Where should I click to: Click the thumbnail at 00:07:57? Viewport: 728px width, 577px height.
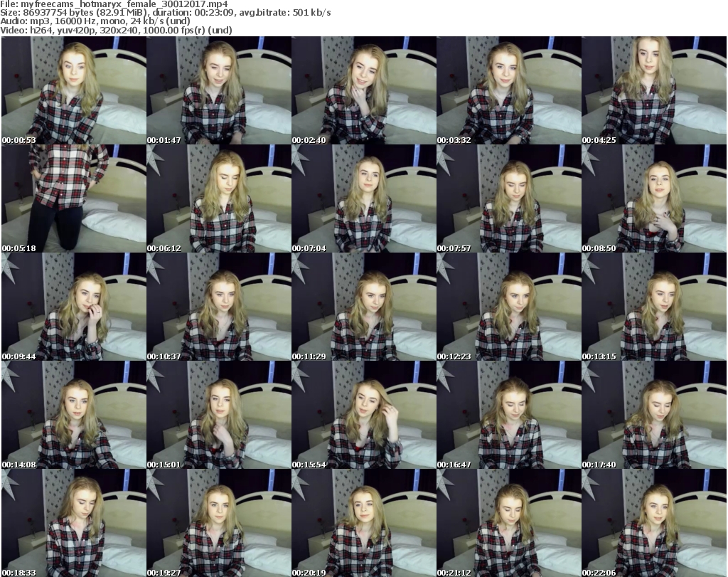pos(509,198)
